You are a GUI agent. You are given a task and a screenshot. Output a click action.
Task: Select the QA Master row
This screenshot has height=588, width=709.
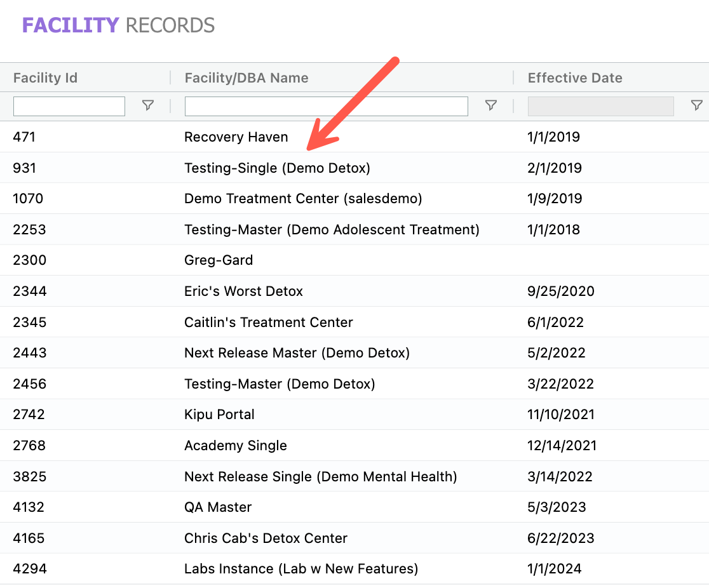(x=218, y=507)
